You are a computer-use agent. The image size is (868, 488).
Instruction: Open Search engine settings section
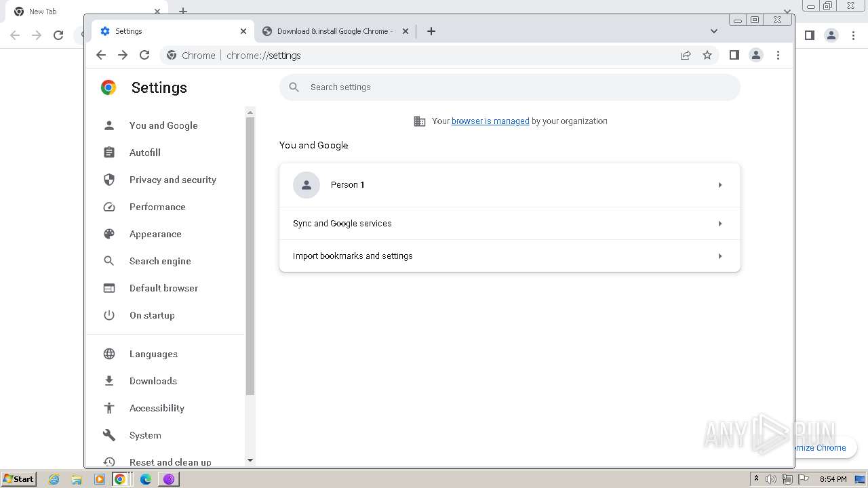[160, 261]
